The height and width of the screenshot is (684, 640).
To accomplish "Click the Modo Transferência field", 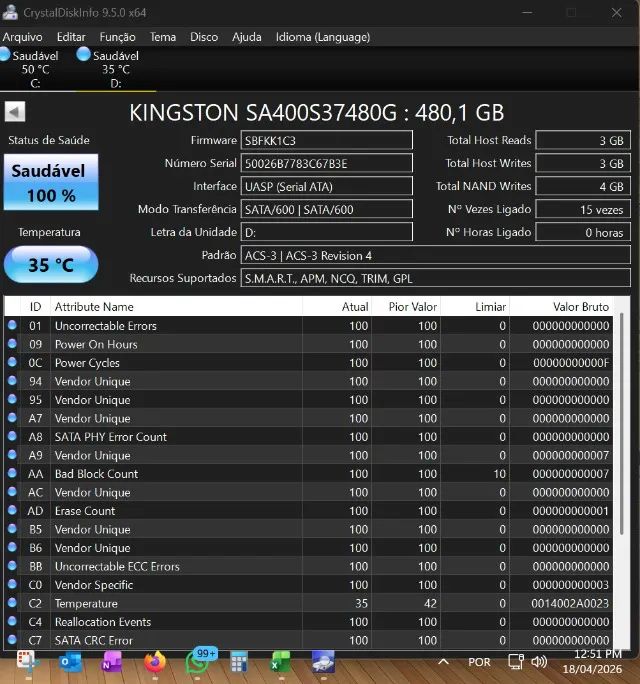I will [326, 209].
